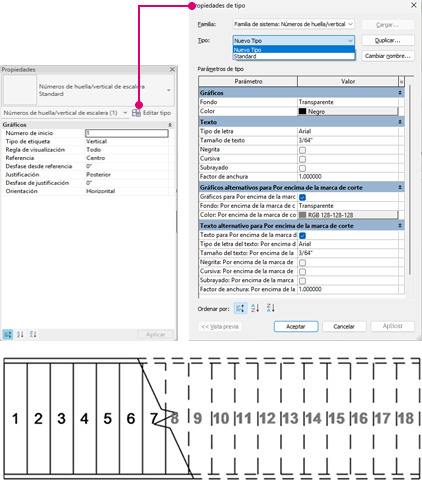This screenshot has height=482, width=422.
Task: Click the Cambiar nombre button
Action: 388,56
